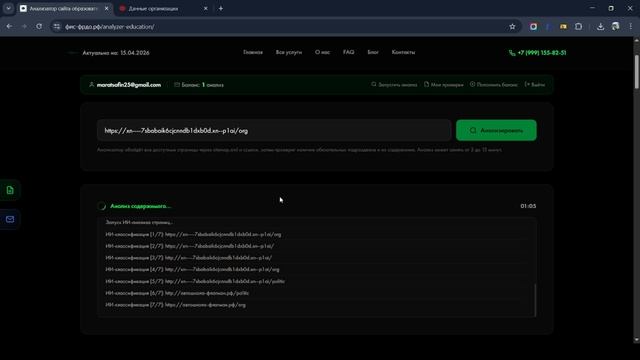Viewport: 640px width, 360px height.
Task: Click the first colorful extension icon in toolbar
Action: tap(533, 27)
